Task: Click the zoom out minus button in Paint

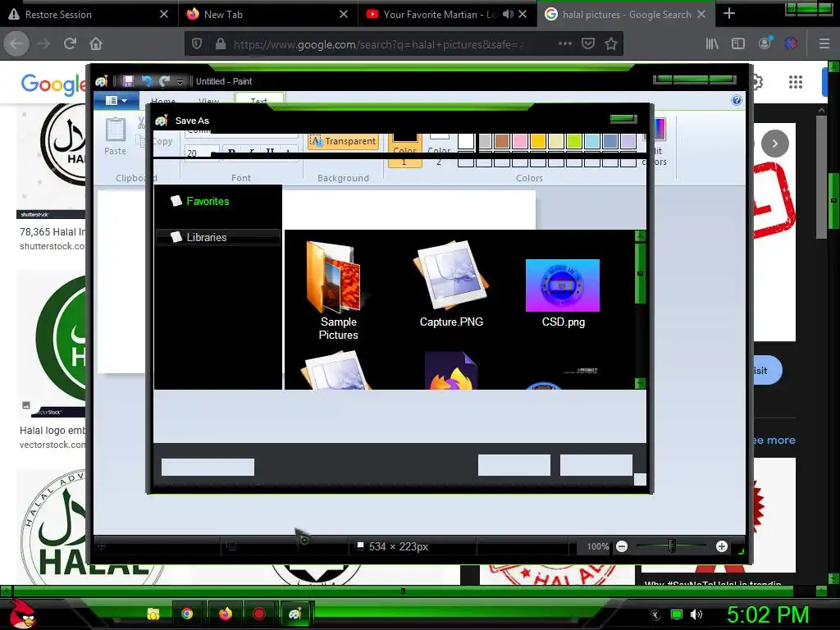Action: pos(622,546)
